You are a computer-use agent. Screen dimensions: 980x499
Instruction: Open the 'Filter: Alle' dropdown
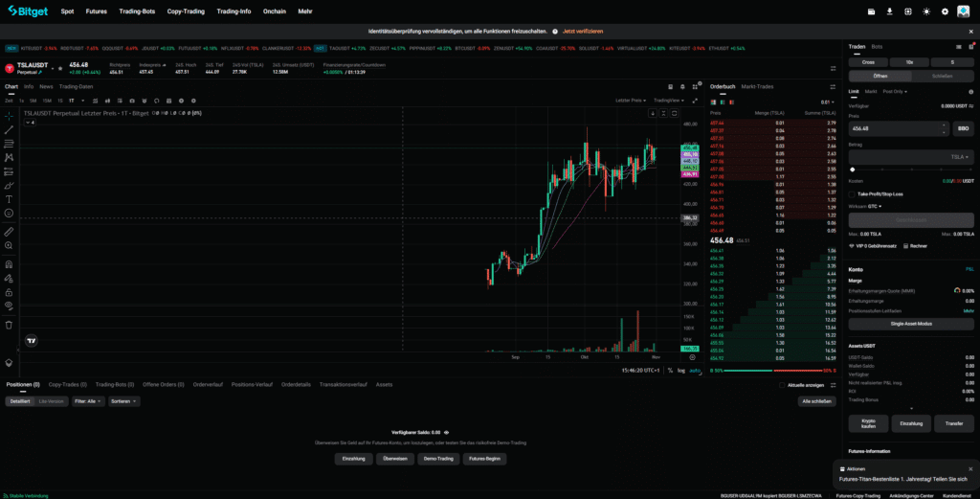[86, 401]
